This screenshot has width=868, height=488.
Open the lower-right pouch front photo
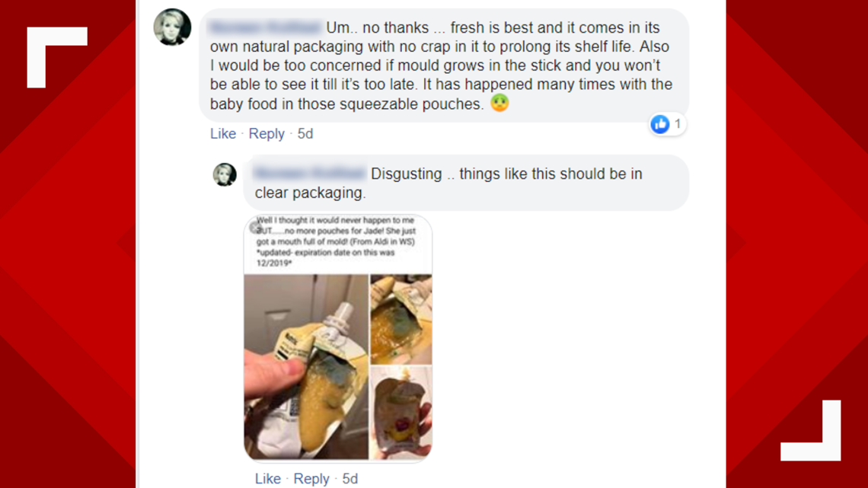tap(400, 413)
